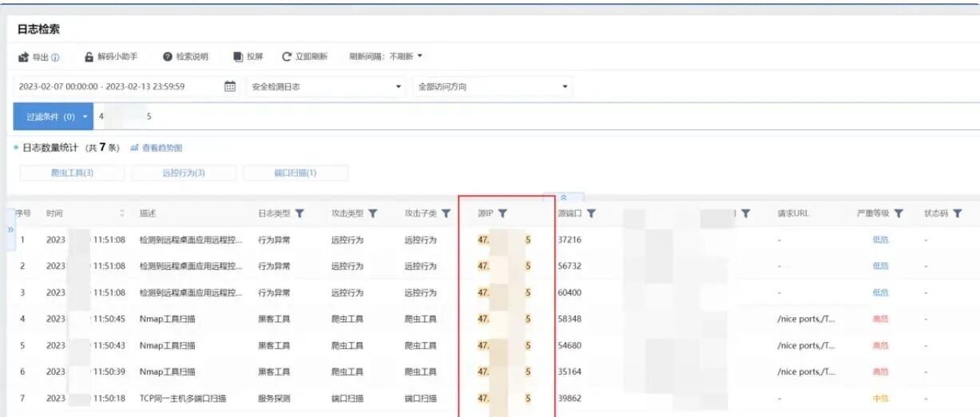This screenshot has height=417, width=980.
Task: Click 立即刷新 to refresh now
Action: 304,57
